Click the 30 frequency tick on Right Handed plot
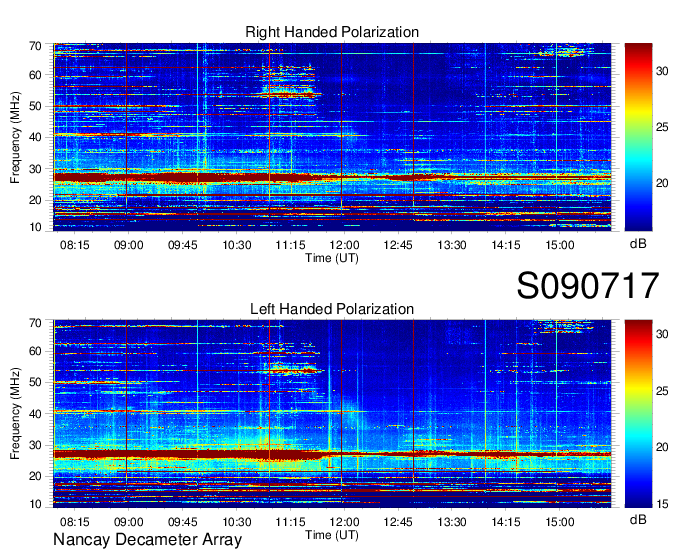The height and width of the screenshot is (552, 680). click(35, 169)
